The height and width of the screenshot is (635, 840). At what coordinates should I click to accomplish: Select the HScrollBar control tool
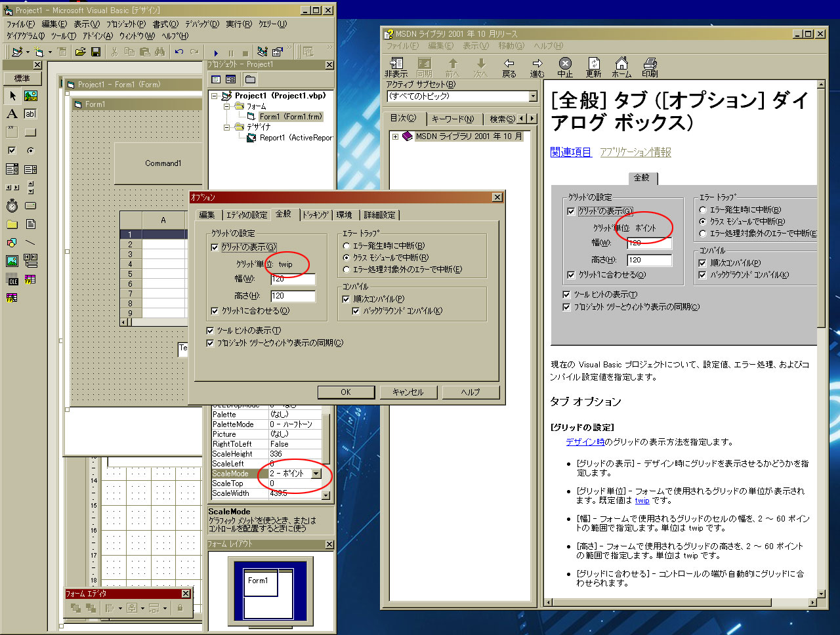click(12, 188)
